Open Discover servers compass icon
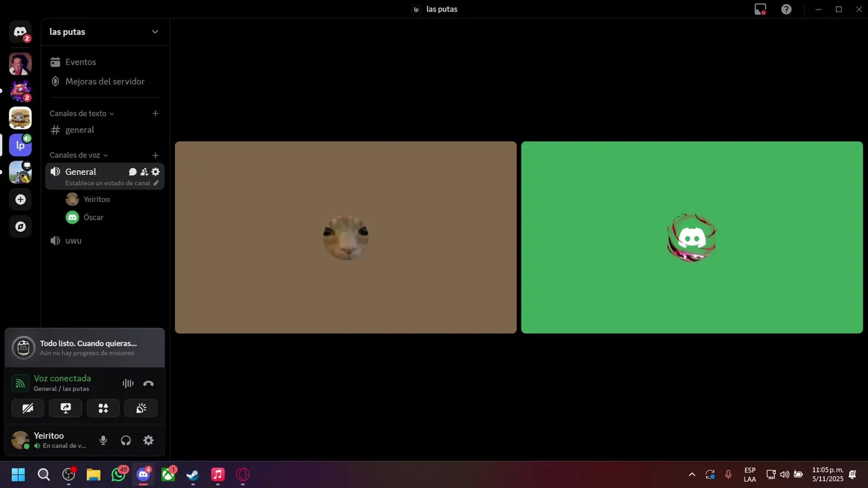The height and width of the screenshot is (488, 868). 20,226
